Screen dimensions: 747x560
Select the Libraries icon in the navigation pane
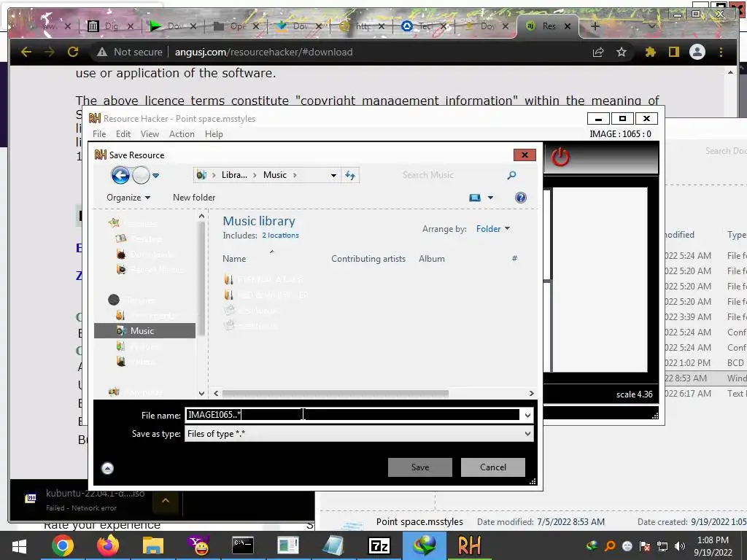point(114,300)
